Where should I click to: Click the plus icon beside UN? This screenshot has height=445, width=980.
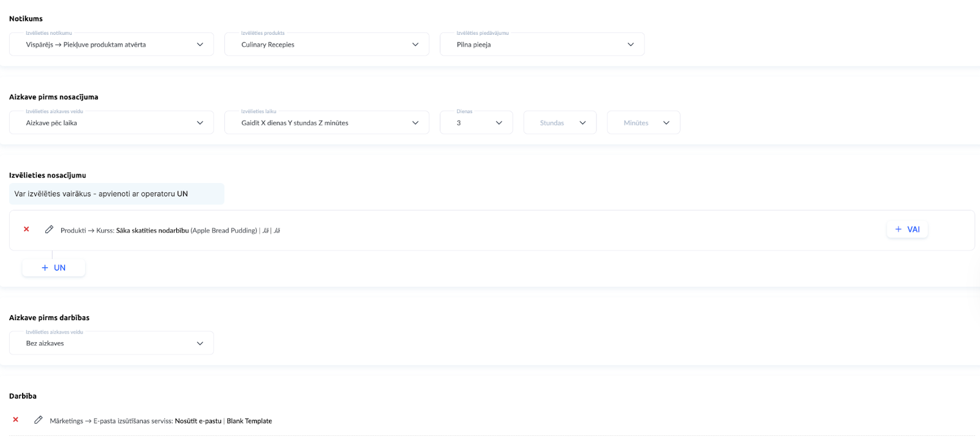coord(45,268)
